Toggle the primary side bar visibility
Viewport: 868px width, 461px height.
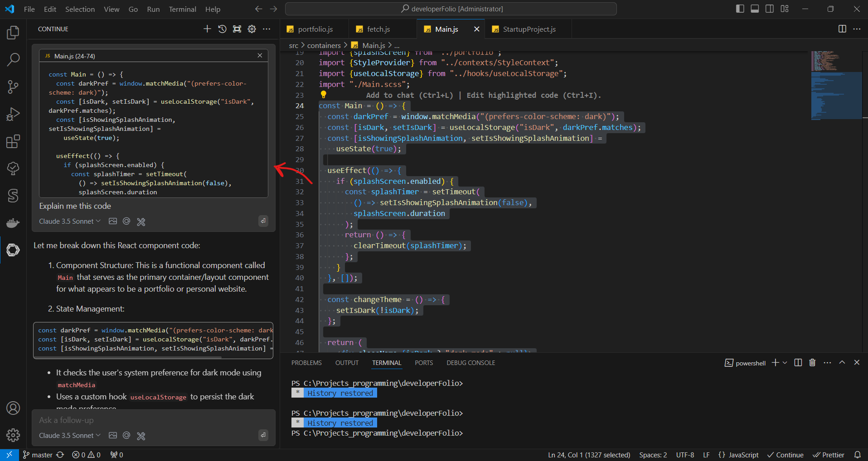[740, 9]
